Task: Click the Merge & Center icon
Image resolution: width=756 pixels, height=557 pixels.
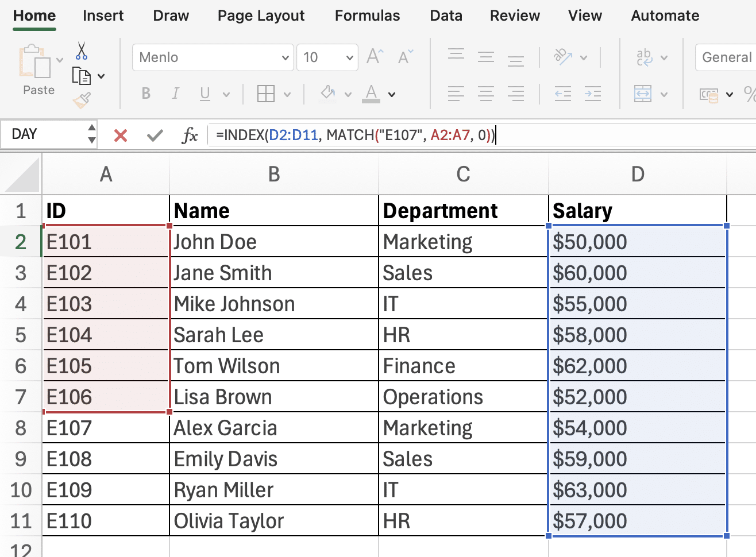Action: click(x=643, y=94)
